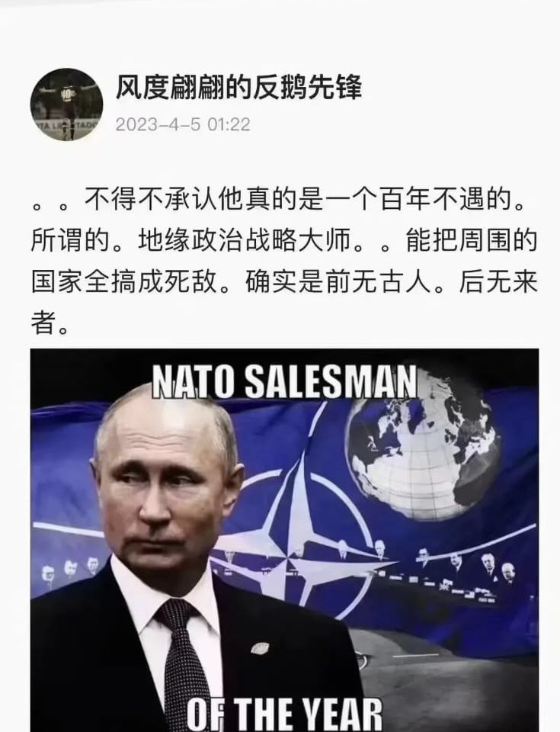Click the lapel pin on the suit
The height and width of the screenshot is (732, 560).
[260, 648]
